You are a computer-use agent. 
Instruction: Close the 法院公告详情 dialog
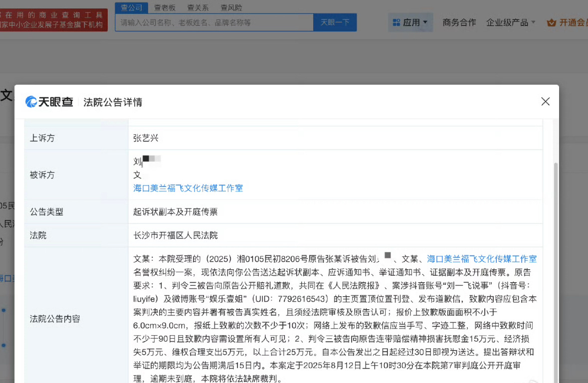click(x=545, y=101)
